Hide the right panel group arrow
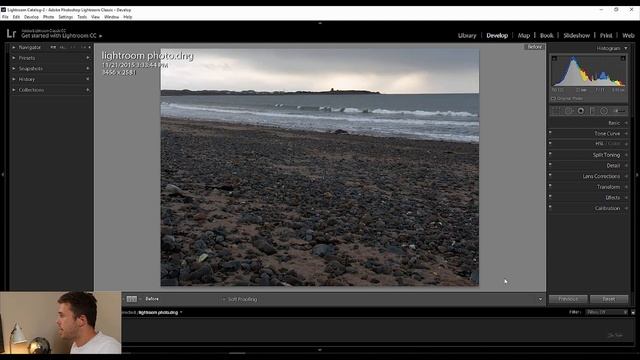 [637, 174]
